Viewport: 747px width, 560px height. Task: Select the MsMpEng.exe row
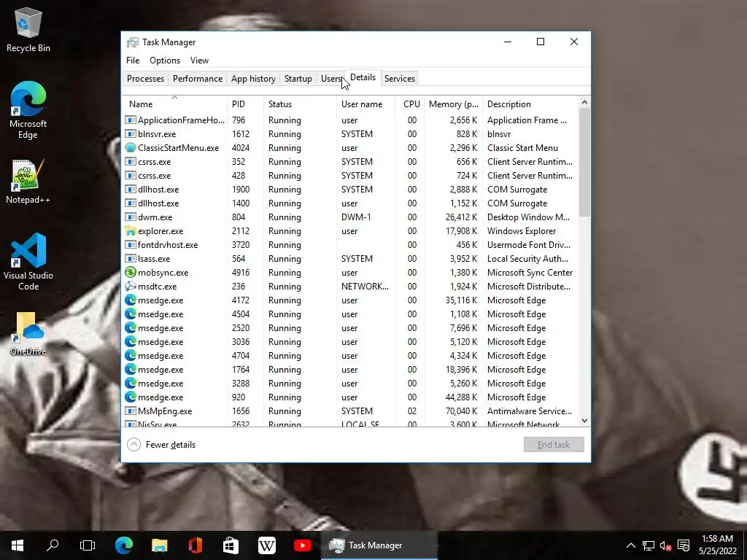pyautogui.click(x=350, y=411)
